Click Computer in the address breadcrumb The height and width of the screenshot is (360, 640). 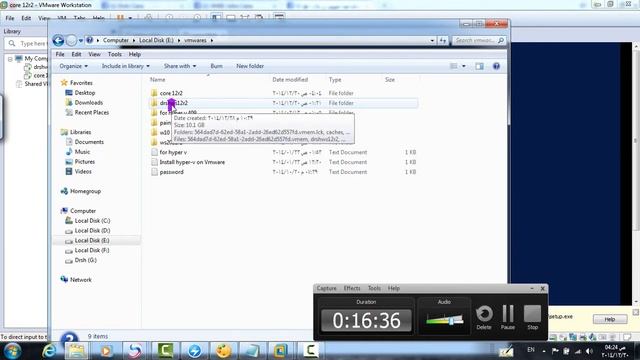(116, 40)
